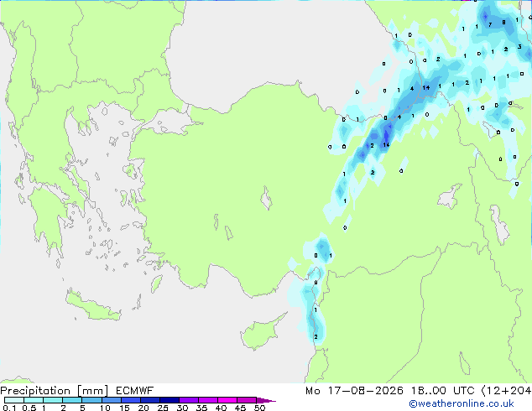Image resolution: width=532 pixels, height=411 pixels.
Task: Click the '50' legend scale number
Action: [259, 408]
